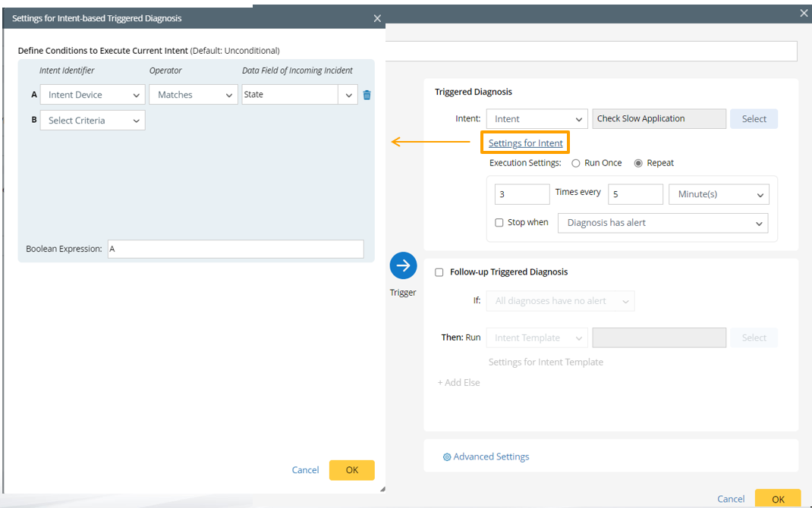Click the Boolean Expression input field

[x=235, y=249]
